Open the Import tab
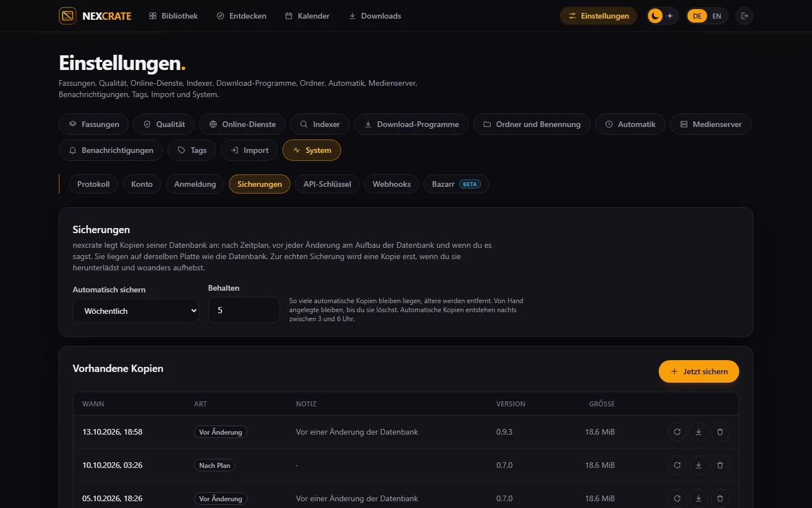This screenshot has height=508, width=812. click(x=249, y=150)
